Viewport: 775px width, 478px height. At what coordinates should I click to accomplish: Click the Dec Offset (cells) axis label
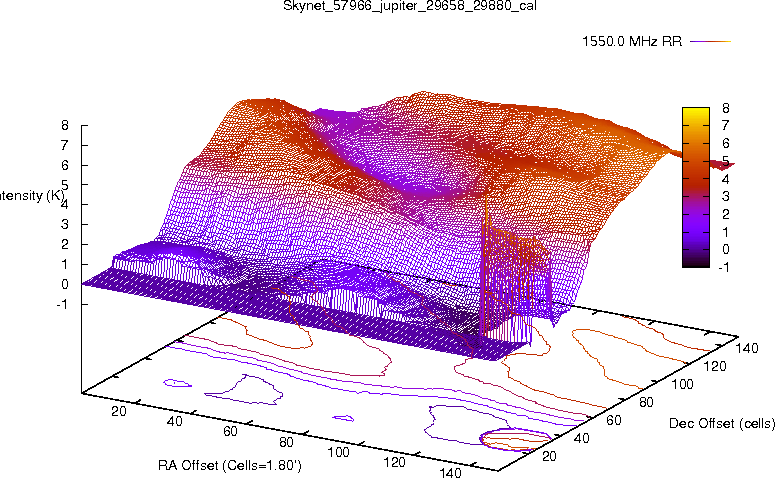coord(722,423)
